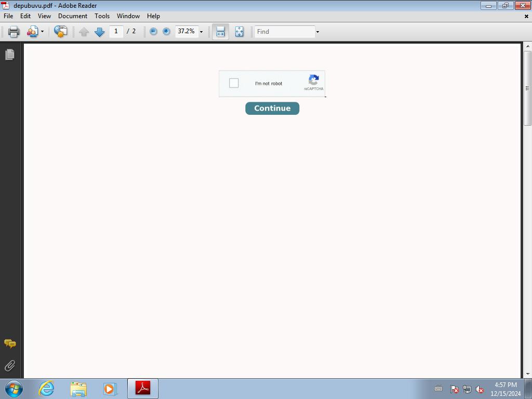Click the Action Center flag tray icon
The width and height of the screenshot is (532, 399).
point(454,389)
